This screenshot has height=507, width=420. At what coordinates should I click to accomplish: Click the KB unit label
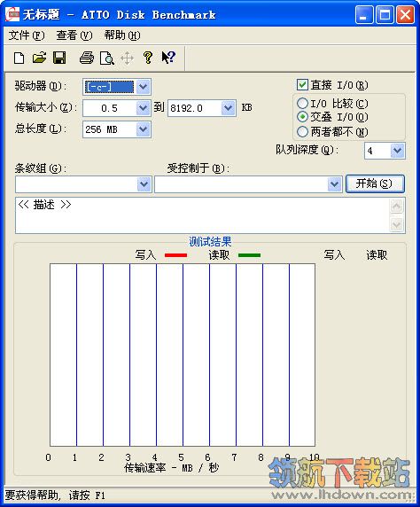(246, 107)
